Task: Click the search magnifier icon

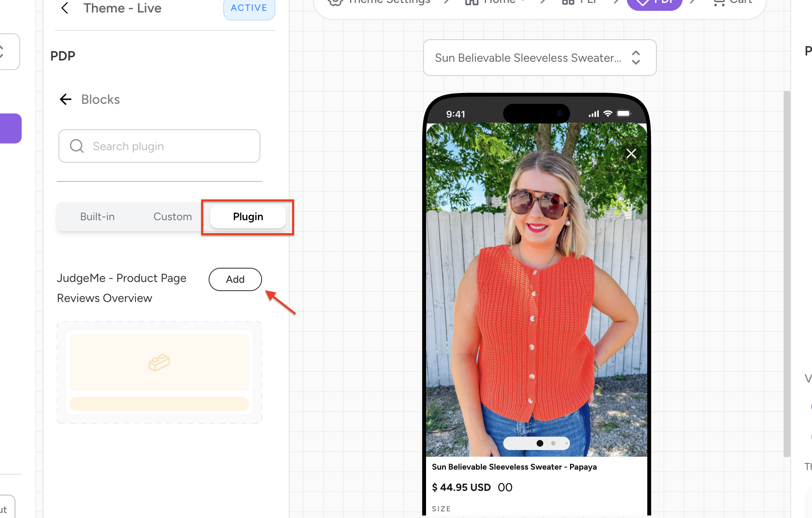Action: [x=77, y=146]
